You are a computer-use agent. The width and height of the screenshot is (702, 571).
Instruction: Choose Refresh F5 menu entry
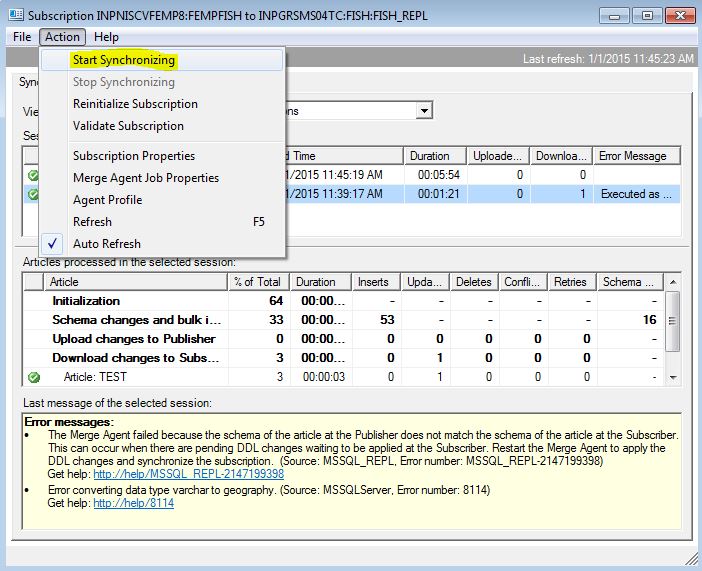pos(162,222)
